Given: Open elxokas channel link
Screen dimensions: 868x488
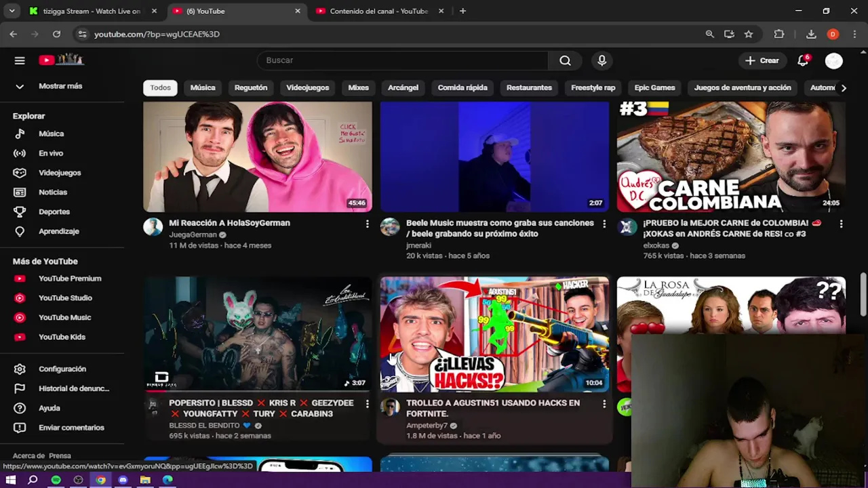Looking at the screenshot, I should click(x=656, y=245).
